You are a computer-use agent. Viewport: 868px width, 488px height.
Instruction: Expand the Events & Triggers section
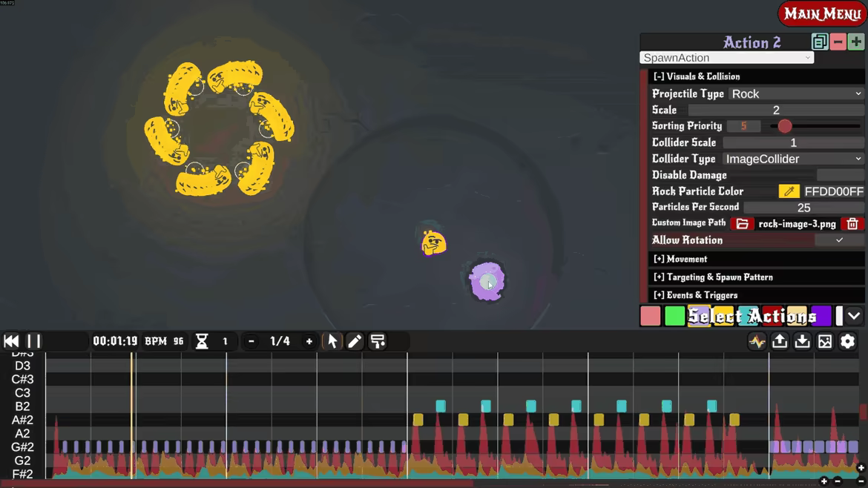click(756, 295)
